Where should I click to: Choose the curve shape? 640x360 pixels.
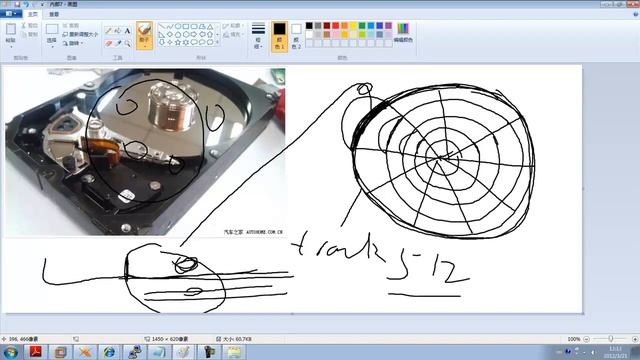click(x=170, y=27)
